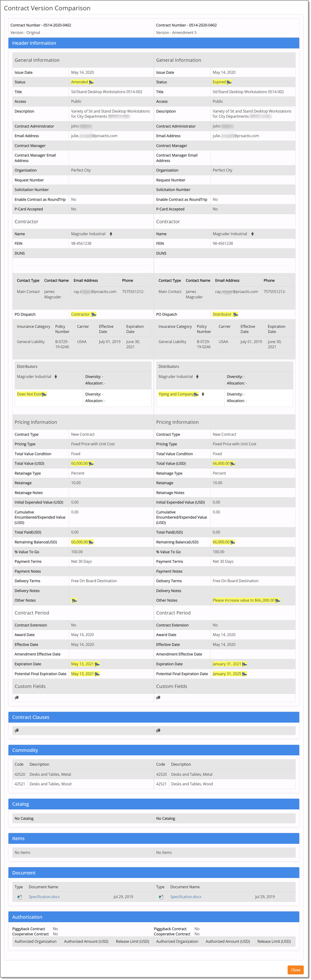This screenshot has width=311, height=980.
Task: Click the flag after Please increase value note
Action: [278, 601]
